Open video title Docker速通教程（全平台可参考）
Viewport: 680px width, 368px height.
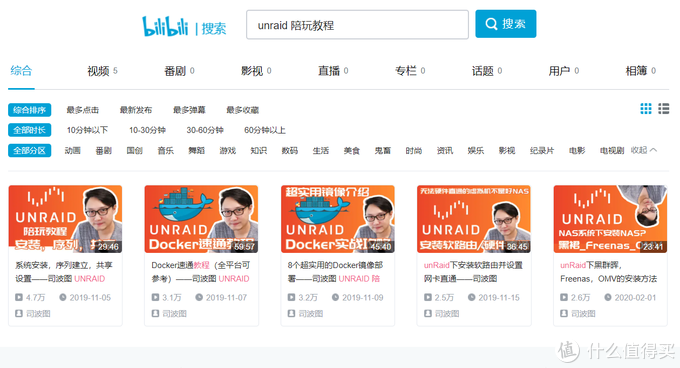point(200,272)
